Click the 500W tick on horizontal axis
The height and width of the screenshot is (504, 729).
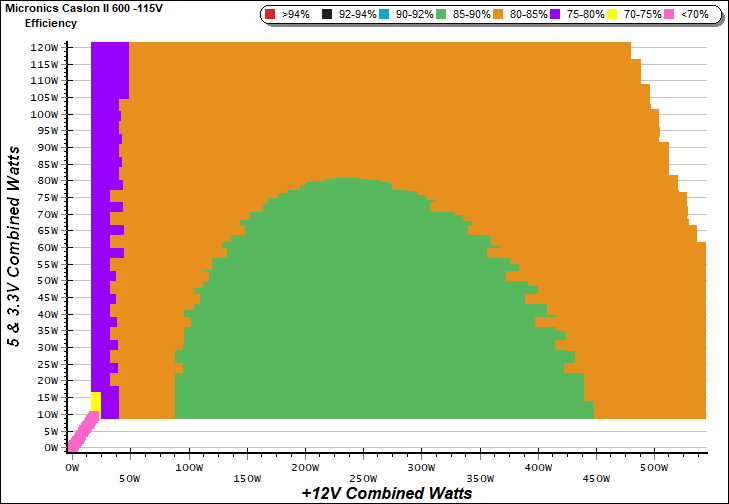pyautogui.click(x=655, y=467)
